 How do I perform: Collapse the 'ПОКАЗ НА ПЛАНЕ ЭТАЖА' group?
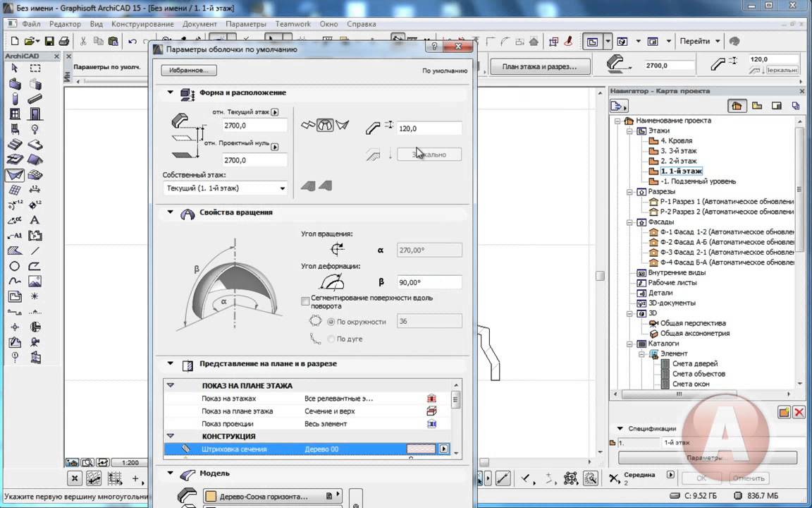(x=171, y=386)
